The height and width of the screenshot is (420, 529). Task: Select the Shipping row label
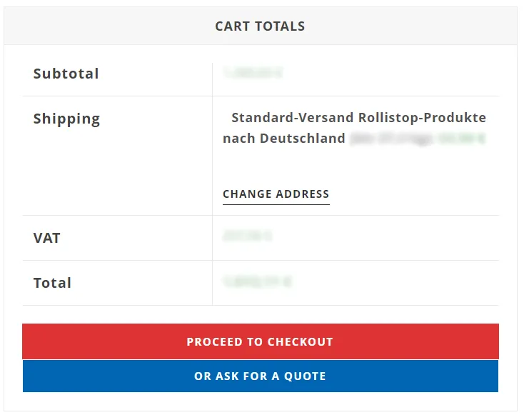pyautogui.click(x=66, y=119)
